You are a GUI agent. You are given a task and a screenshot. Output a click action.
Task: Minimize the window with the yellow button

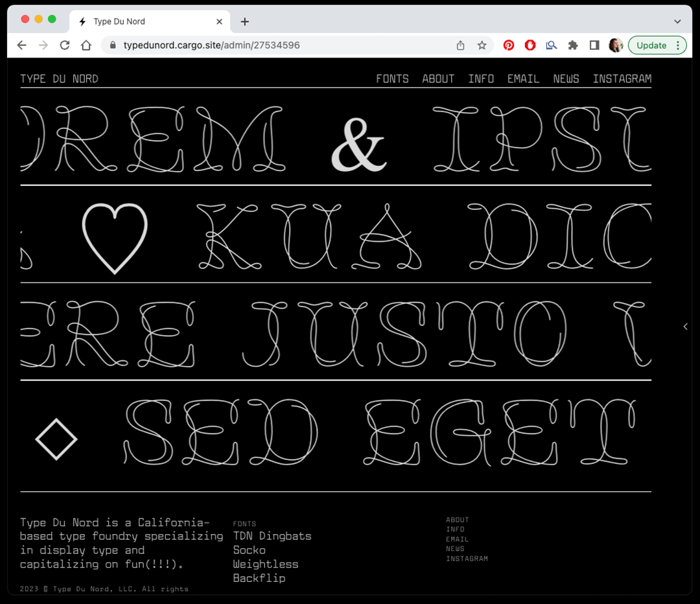click(x=38, y=19)
